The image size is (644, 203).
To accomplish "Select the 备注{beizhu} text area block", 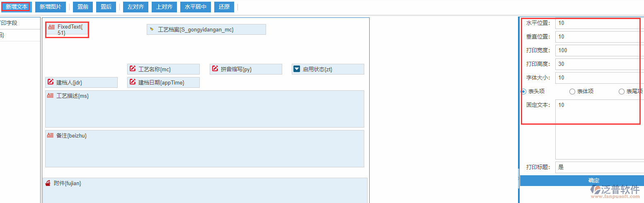I will pos(205,149).
